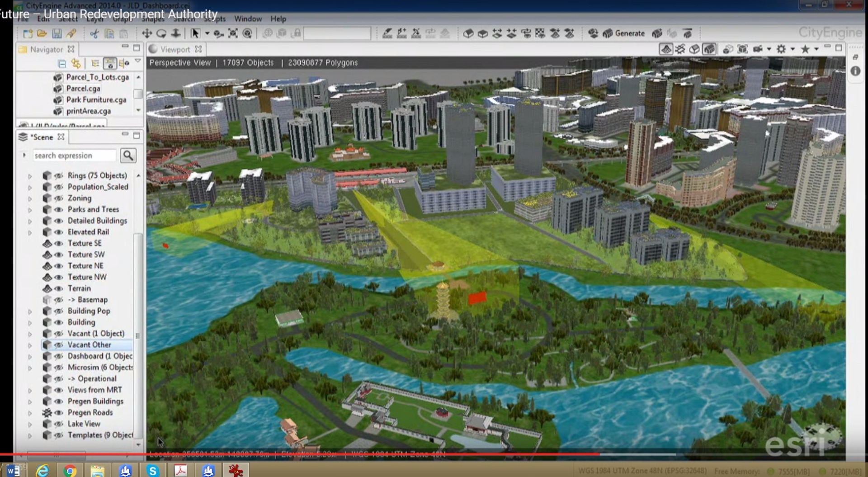Open Microsoft Word from the taskbar
The width and height of the screenshot is (868, 477).
[14, 470]
